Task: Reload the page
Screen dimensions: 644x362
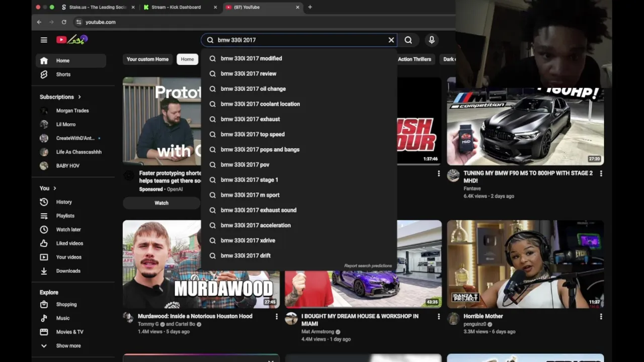Action: coord(64,22)
